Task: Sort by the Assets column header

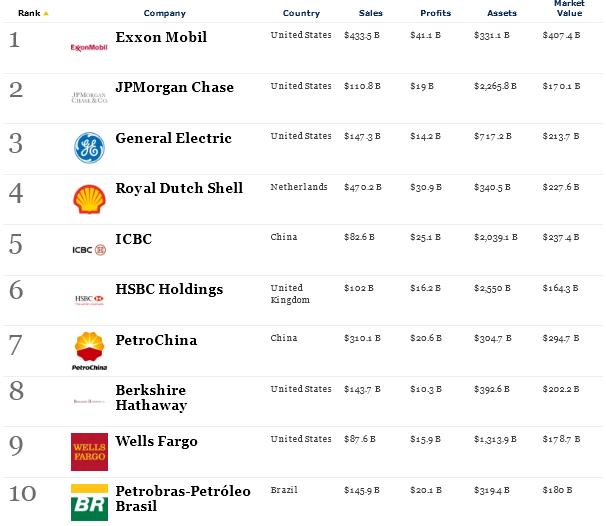Action: coord(502,13)
